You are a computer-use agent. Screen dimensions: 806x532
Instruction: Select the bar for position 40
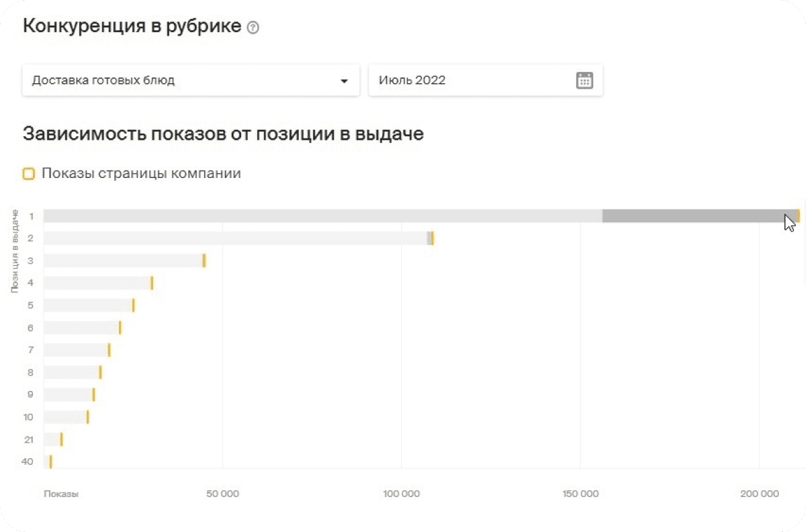point(48,462)
